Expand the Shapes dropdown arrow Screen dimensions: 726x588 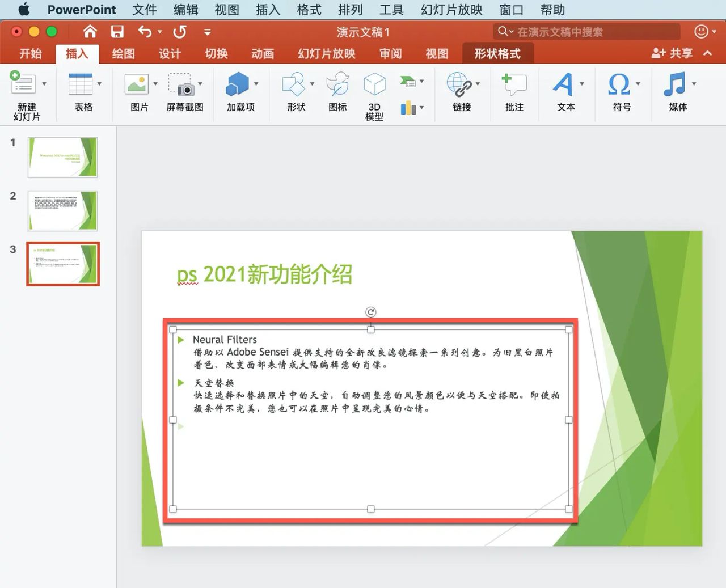coord(312,84)
